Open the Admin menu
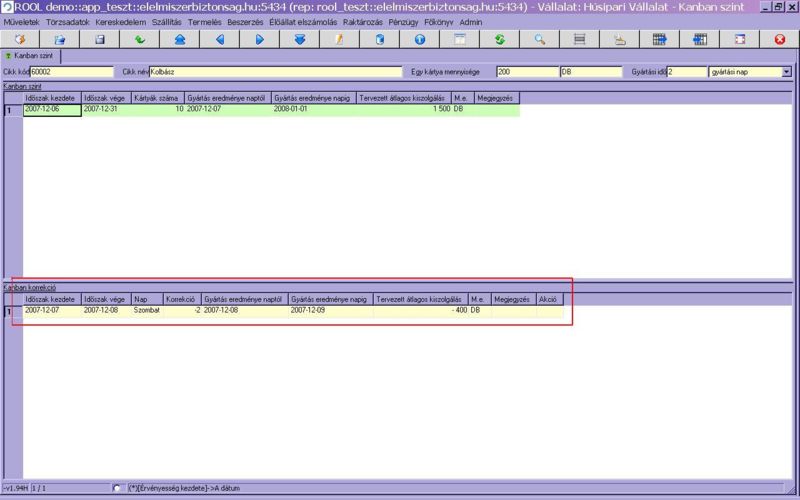The height and width of the screenshot is (500, 800). click(470, 22)
